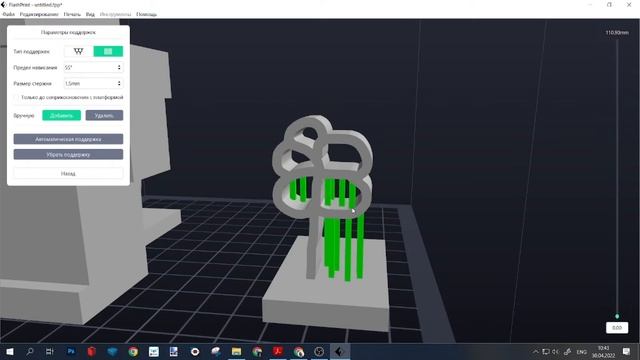Open the Вид menu
Screen dimensions: 640x360
pos(90,14)
